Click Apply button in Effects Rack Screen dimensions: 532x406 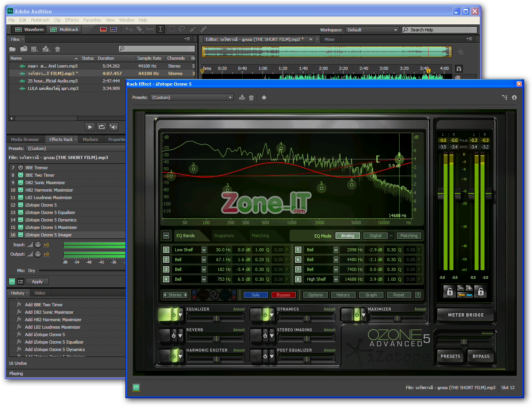click(x=37, y=282)
